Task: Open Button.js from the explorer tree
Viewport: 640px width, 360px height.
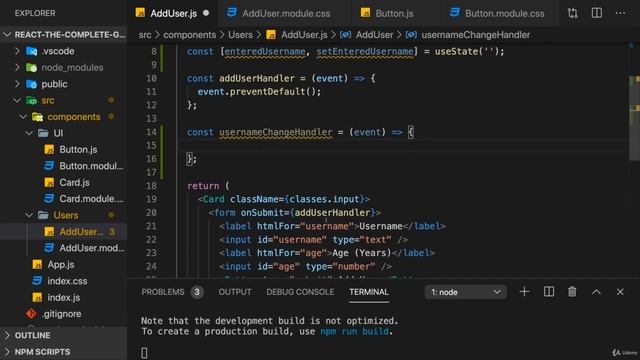Action: pos(78,150)
